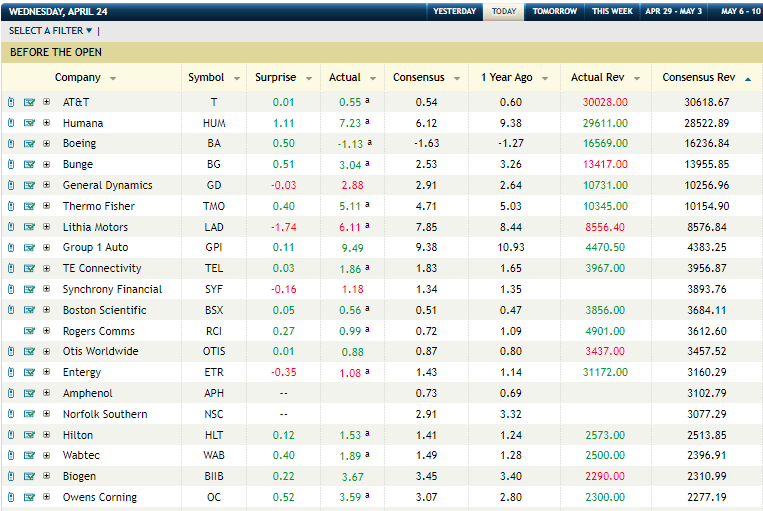Viewport: 763px width, 511px height.
Task: Open the conference call phone icon for Humana
Action: [x=11, y=123]
